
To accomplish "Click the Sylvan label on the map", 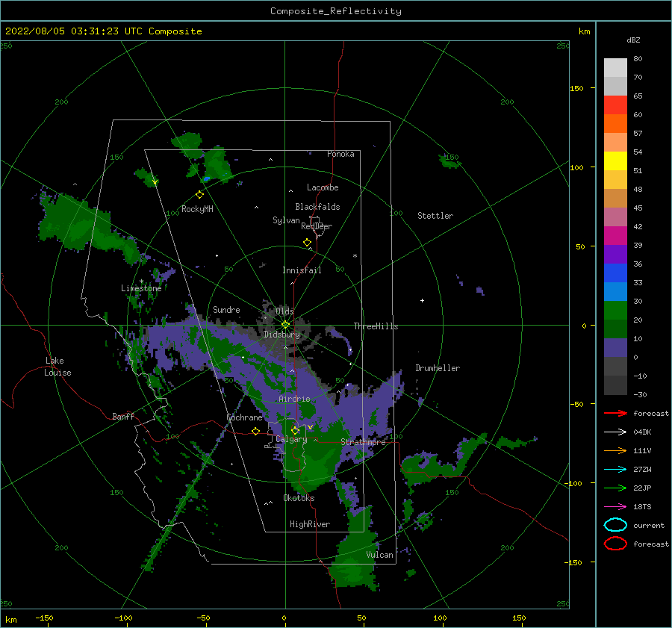I will click(286, 220).
